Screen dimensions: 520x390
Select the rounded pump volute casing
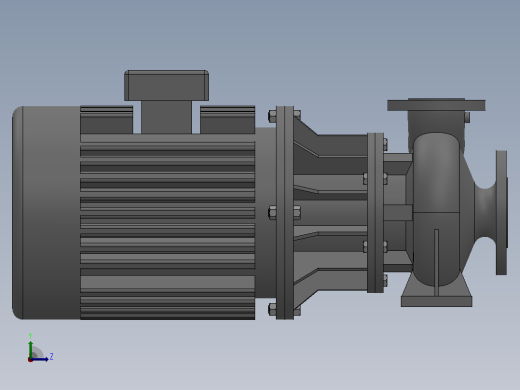point(436,209)
